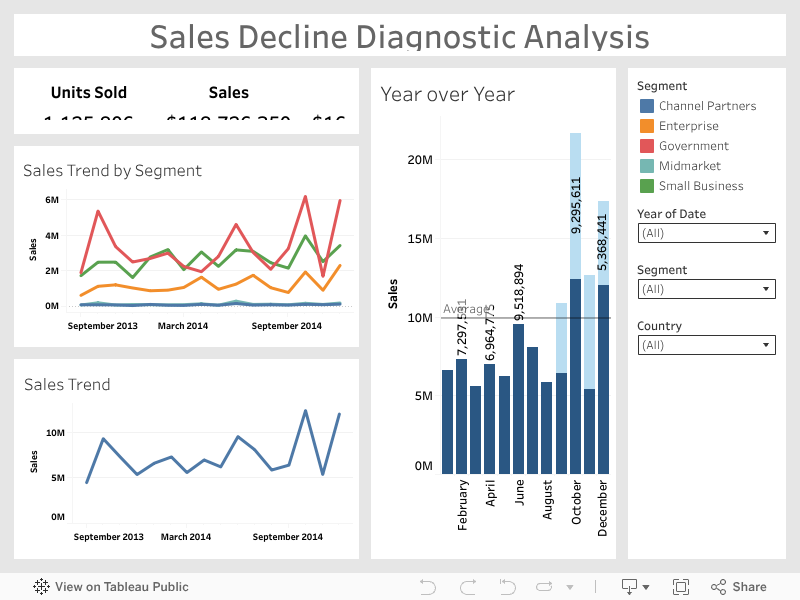Expand the Segment filter dropdown
The image size is (800, 600).
pos(706,289)
